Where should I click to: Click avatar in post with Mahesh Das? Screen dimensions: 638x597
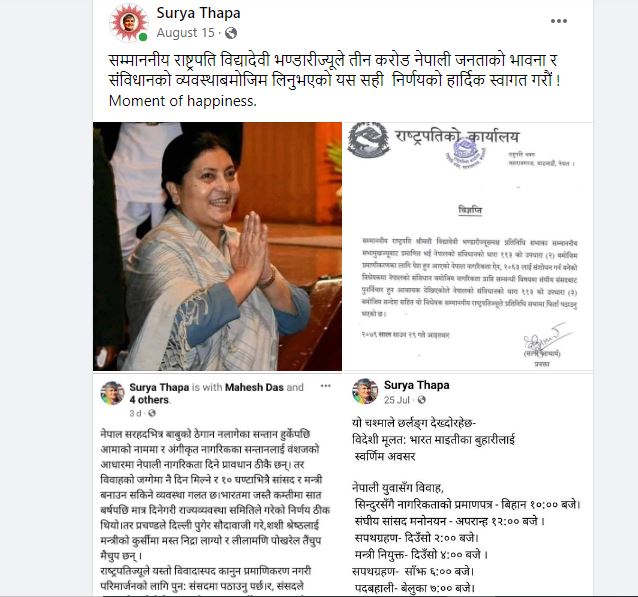click(112, 393)
